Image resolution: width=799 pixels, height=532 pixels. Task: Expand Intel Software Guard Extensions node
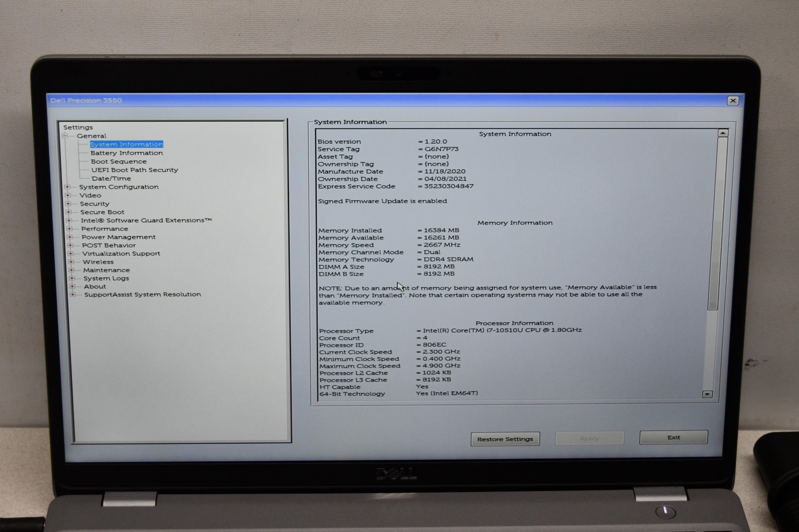point(69,221)
